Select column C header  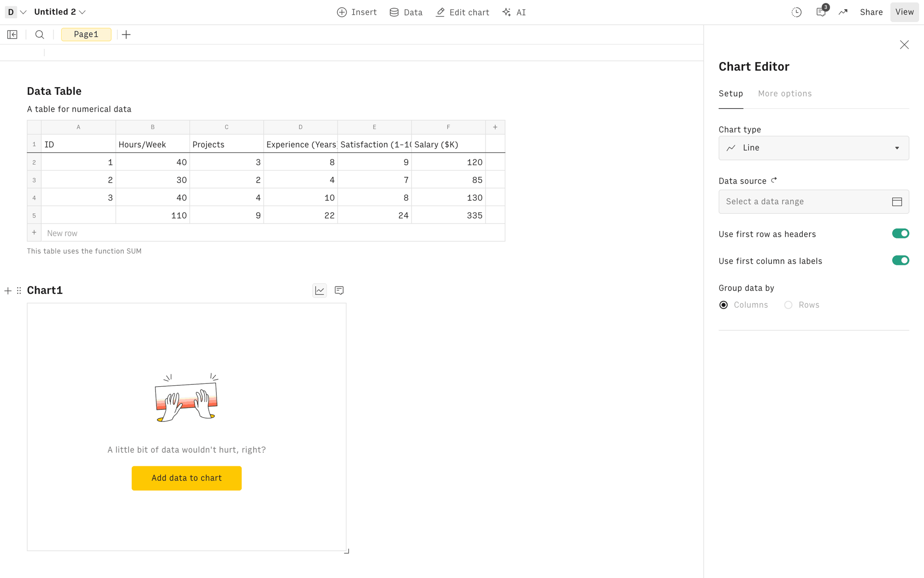point(227,127)
